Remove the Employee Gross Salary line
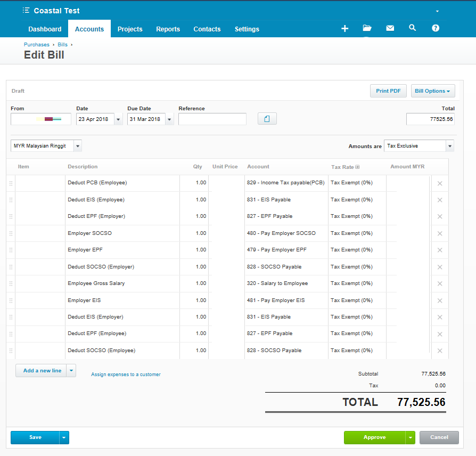This screenshot has width=476, height=456. [440, 283]
